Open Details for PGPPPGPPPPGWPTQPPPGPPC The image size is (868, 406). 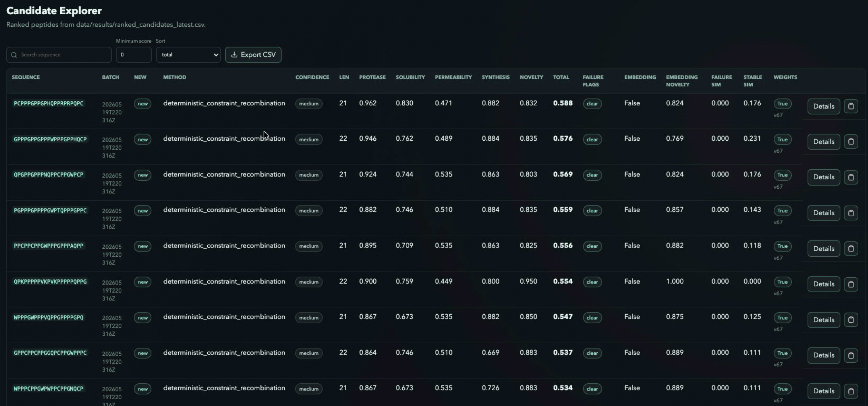[823, 213]
